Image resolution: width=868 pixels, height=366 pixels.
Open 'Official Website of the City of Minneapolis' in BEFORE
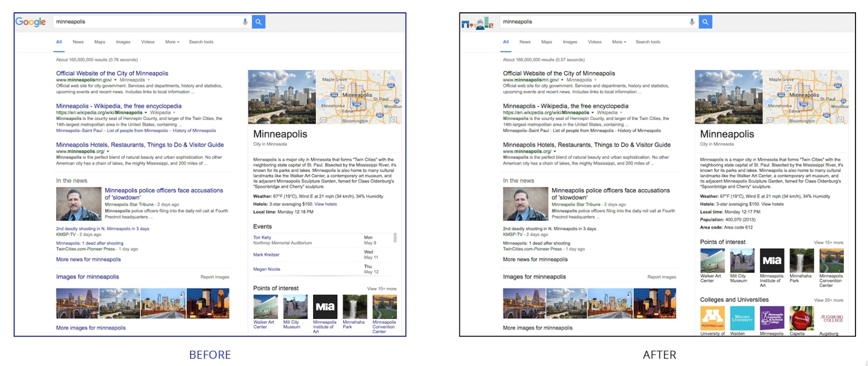pos(112,73)
